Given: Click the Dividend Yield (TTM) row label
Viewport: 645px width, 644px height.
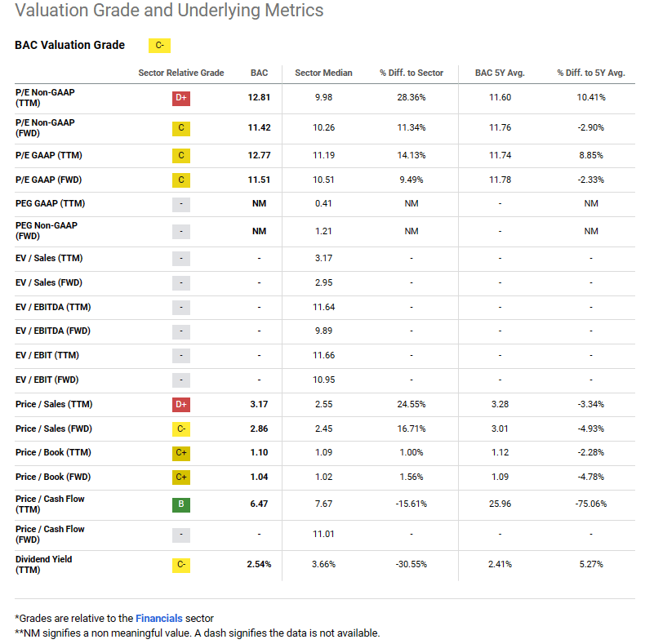Looking at the screenshot, I should [x=45, y=564].
